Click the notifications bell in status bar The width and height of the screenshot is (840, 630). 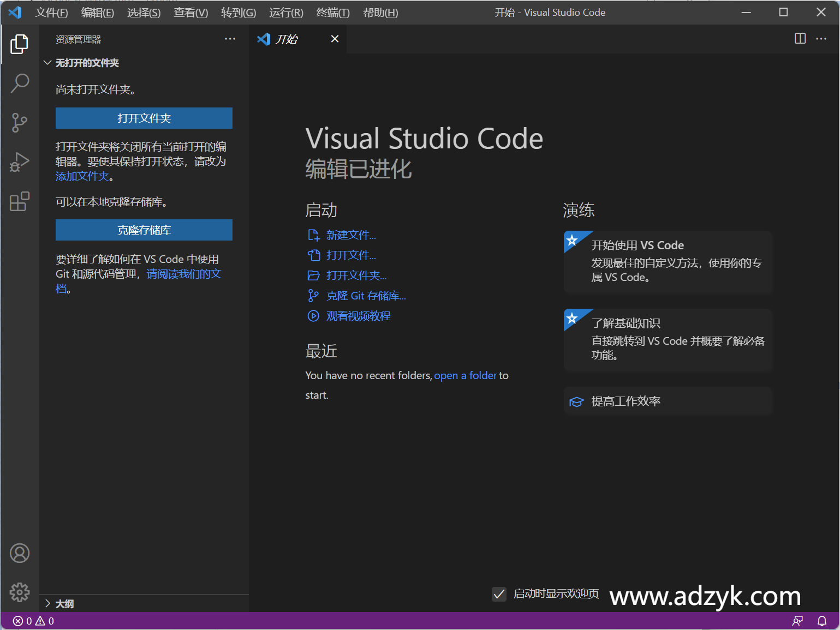(x=823, y=621)
